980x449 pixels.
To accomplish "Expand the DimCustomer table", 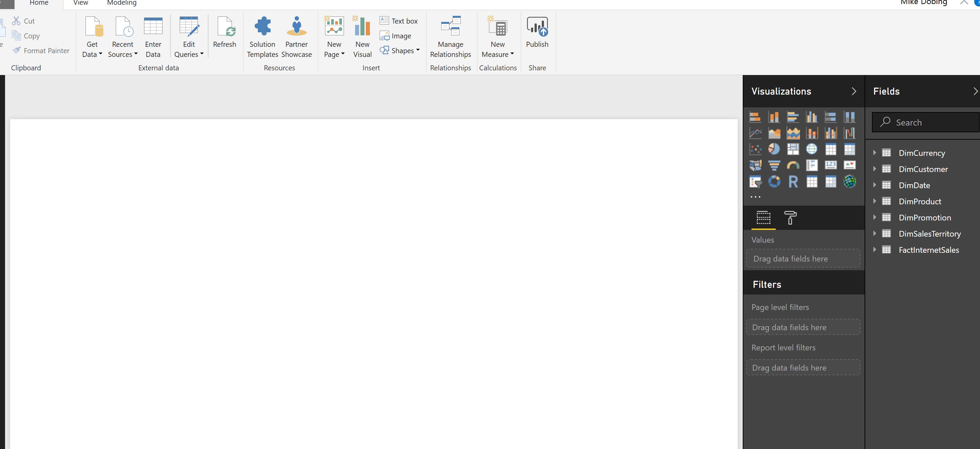I will pyautogui.click(x=874, y=169).
